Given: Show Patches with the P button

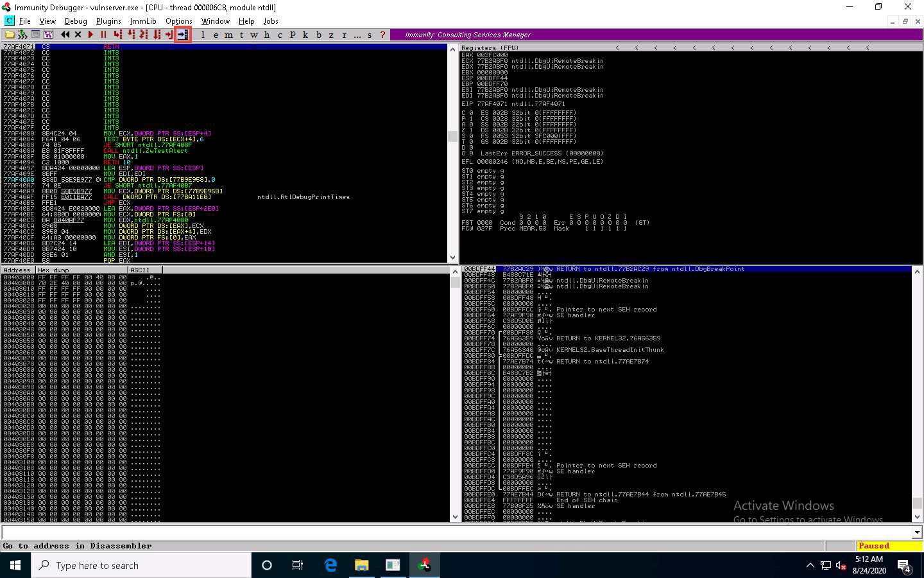Looking at the screenshot, I should pos(293,35).
